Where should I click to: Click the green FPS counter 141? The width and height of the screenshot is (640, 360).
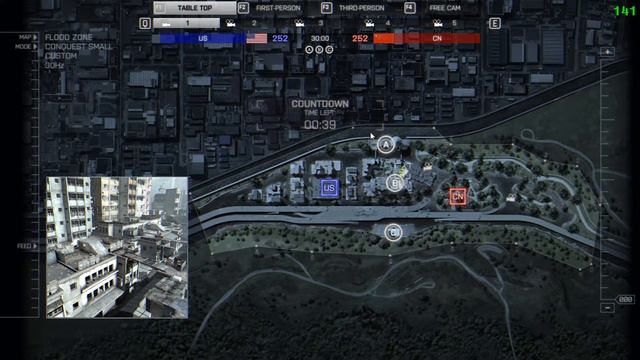pos(624,11)
